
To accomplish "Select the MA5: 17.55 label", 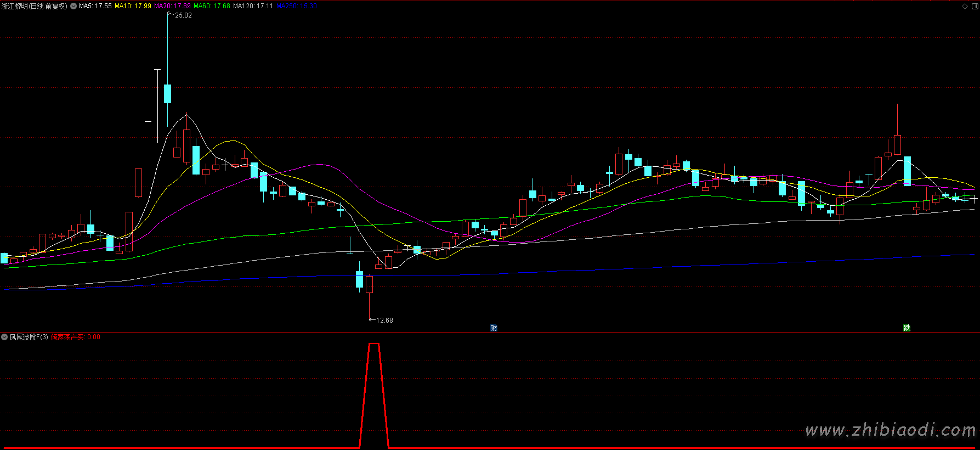I will (x=95, y=6).
